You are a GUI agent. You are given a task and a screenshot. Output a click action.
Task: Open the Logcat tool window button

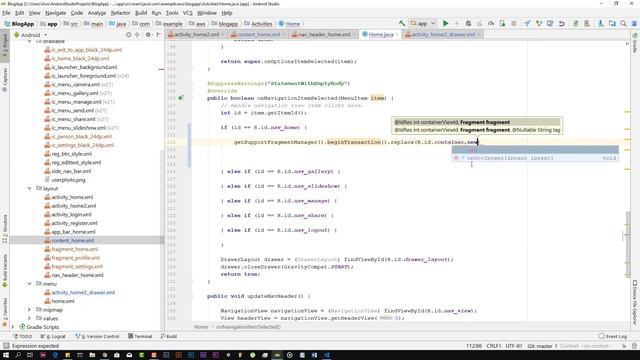(53, 336)
